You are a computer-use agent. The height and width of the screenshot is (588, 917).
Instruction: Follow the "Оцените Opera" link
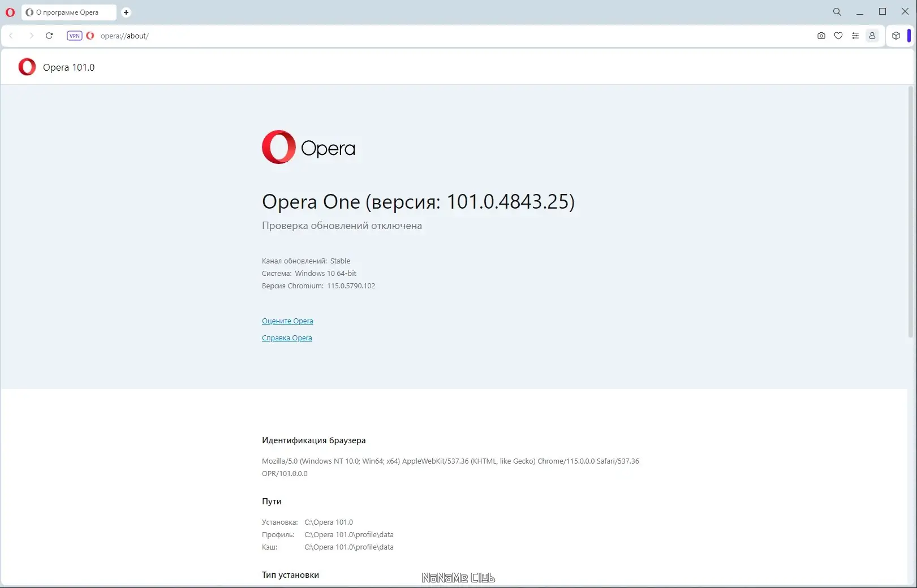pyautogui.click(x=287, y=321)
